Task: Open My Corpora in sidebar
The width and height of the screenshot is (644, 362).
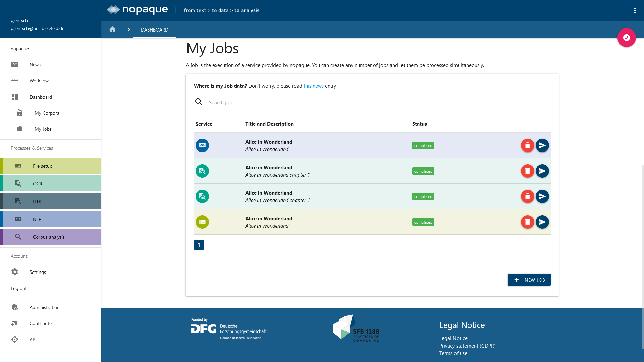Action: (x=47, y=113)
